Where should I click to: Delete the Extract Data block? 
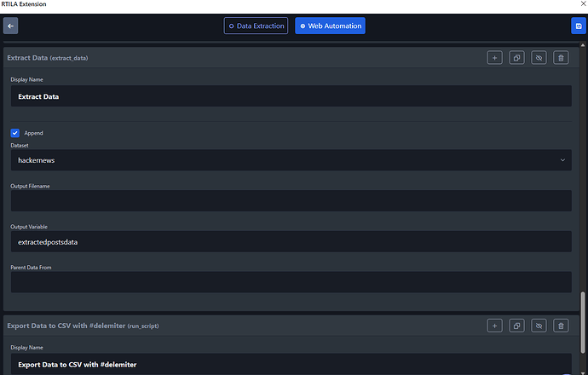[x=561, y=58]
